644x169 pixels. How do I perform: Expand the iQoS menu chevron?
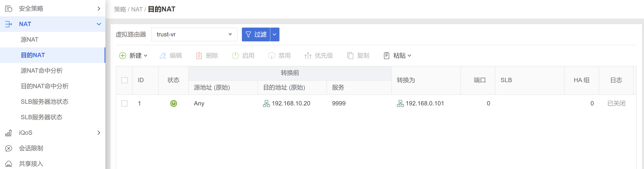tap(99, 133)
